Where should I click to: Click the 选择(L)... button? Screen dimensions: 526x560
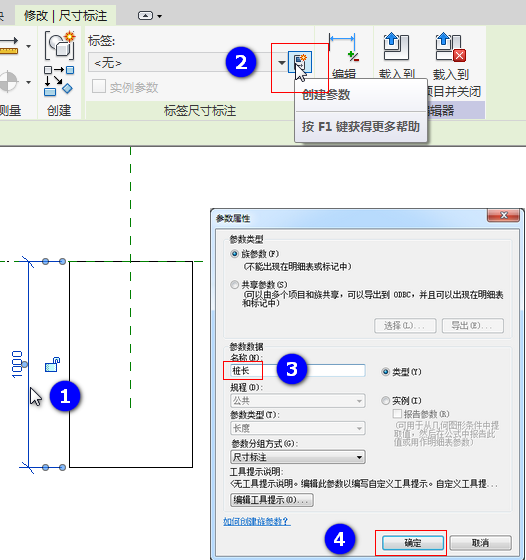pos(405,325)
